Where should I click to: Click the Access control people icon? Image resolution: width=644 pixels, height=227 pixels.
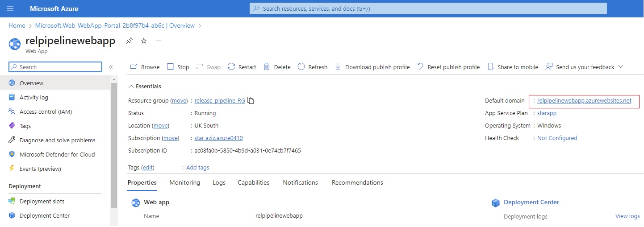pos(12,111)
